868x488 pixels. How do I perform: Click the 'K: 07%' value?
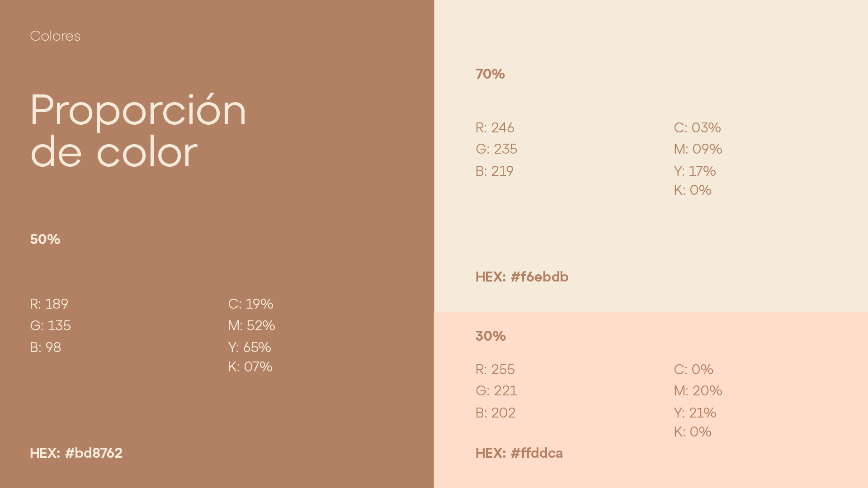(250, 367)
